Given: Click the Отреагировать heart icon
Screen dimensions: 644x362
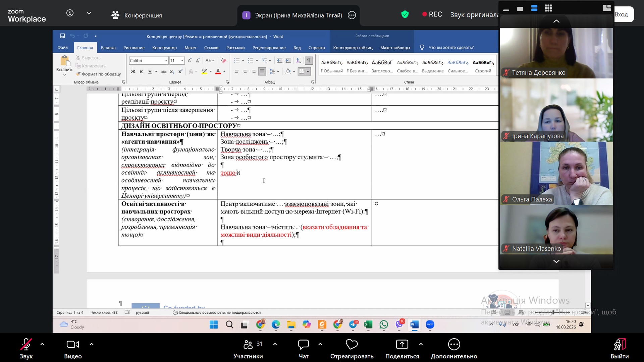Looking at the screenshot, I should point(352,345).
